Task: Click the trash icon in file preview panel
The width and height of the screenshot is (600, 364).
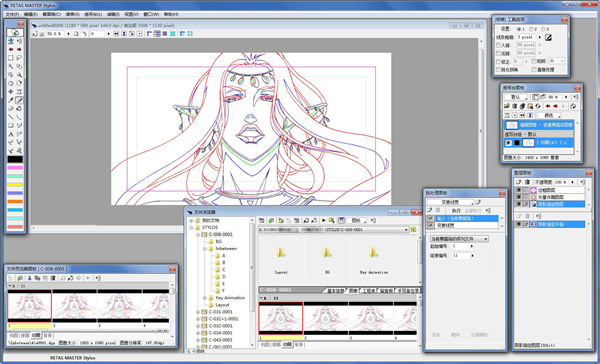Action: click(x=53, y=278)
